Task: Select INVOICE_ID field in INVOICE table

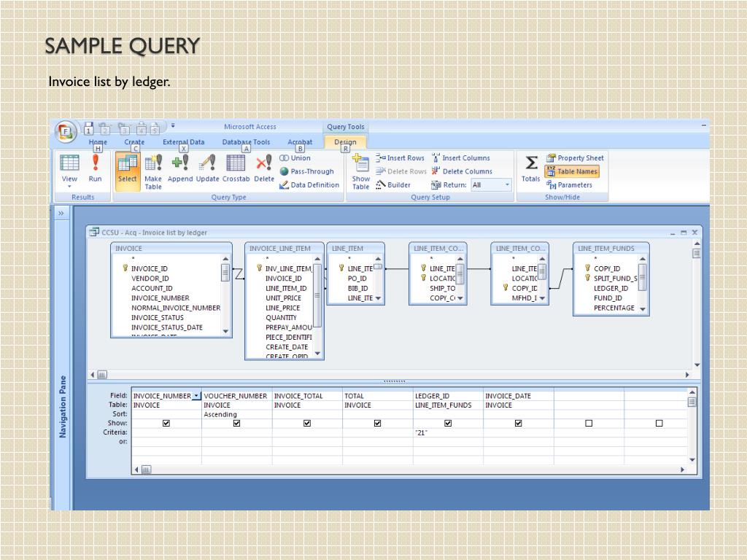Action: [149, 268]
